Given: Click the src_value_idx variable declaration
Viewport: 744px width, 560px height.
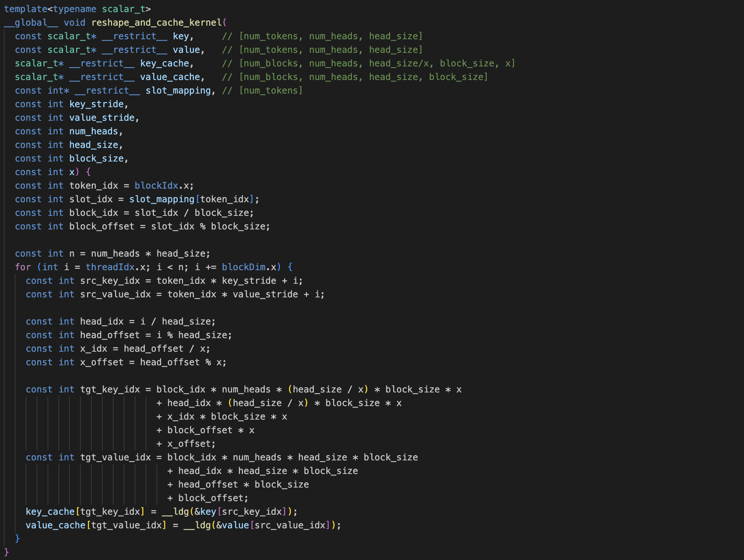Looking at the screenshot, I should [115, 294].
